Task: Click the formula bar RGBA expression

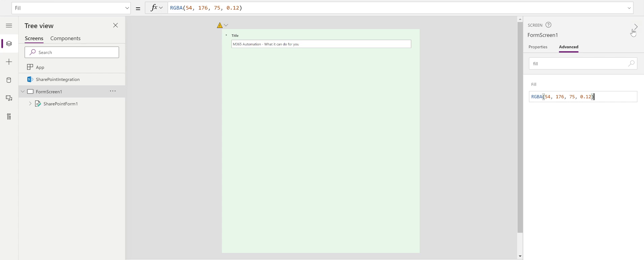Action: 206,8
